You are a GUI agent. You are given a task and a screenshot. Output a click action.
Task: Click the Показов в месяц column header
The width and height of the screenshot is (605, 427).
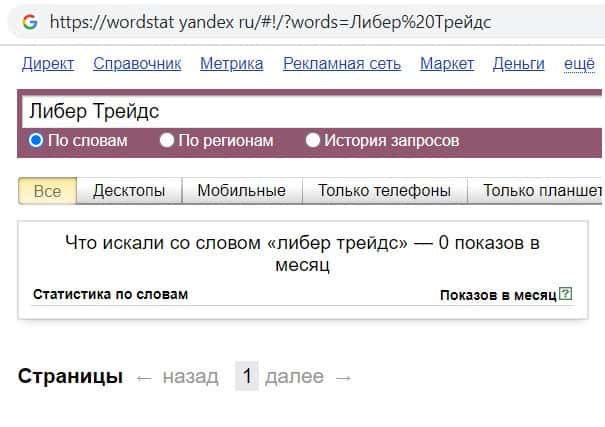498,295
